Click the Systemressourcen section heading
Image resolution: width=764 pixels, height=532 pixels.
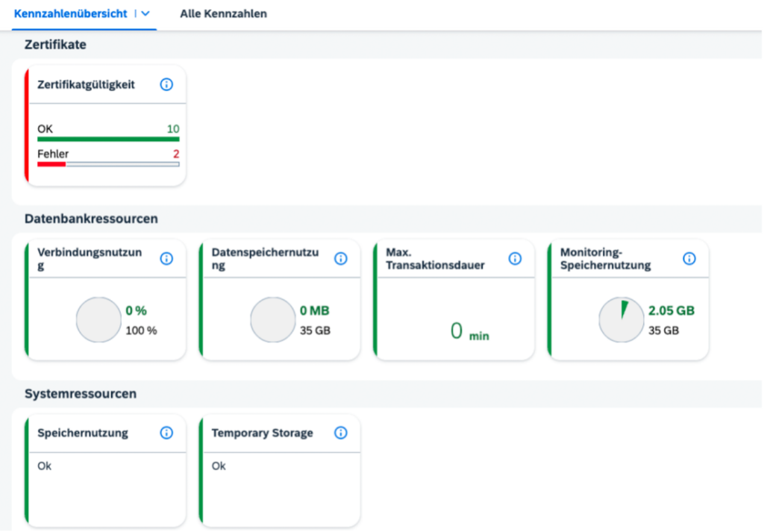click(x=81, y=394)
